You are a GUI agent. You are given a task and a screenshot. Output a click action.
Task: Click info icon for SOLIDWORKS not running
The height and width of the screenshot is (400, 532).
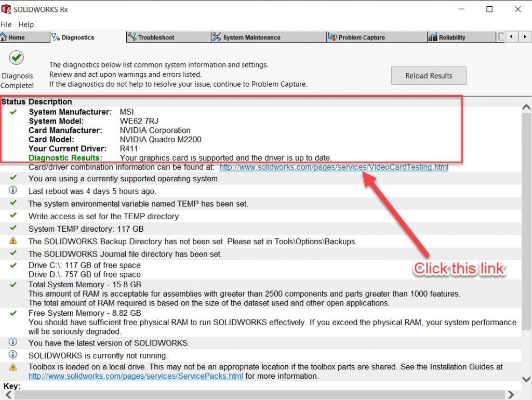(13, 354)
